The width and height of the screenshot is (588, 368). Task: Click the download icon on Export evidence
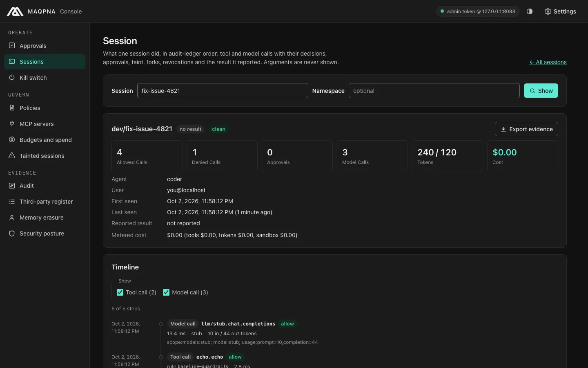pos(503,129)
